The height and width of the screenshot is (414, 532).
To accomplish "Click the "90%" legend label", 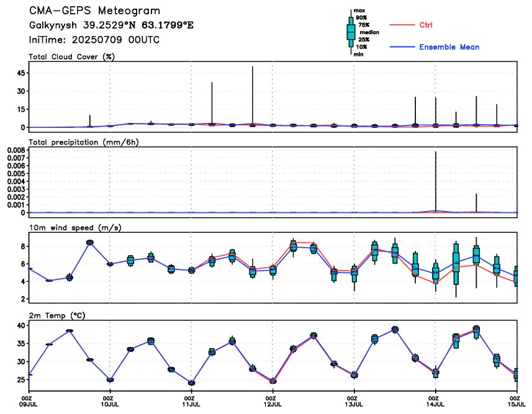I will [x=361, y=17].
